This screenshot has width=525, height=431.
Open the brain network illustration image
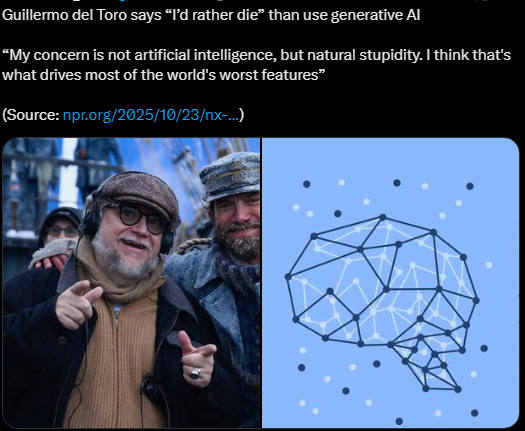point(390,283)
